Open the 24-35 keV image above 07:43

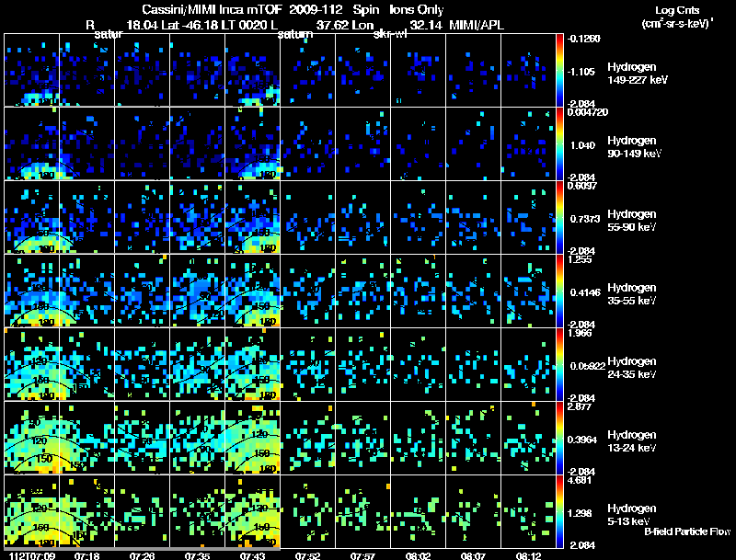coord(252,364)
